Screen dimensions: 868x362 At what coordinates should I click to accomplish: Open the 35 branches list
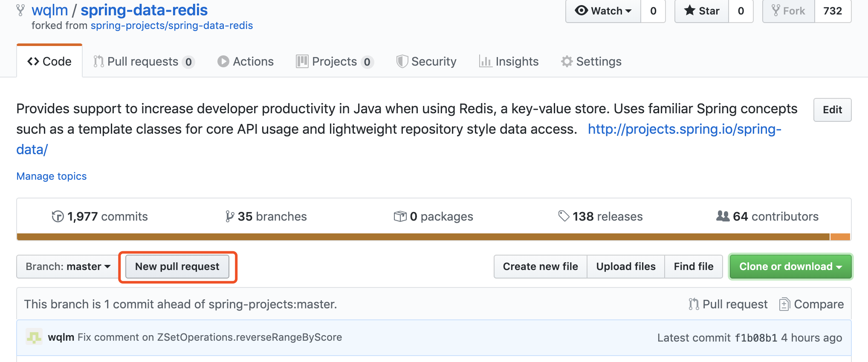pyautogui.click(x=266, y=216)
